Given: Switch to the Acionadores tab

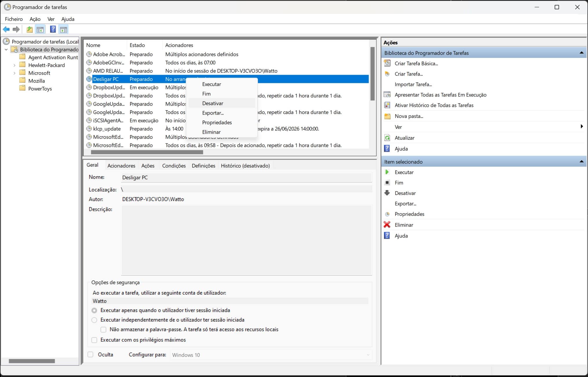Looking at the screenshot, I should click(121, 166).
